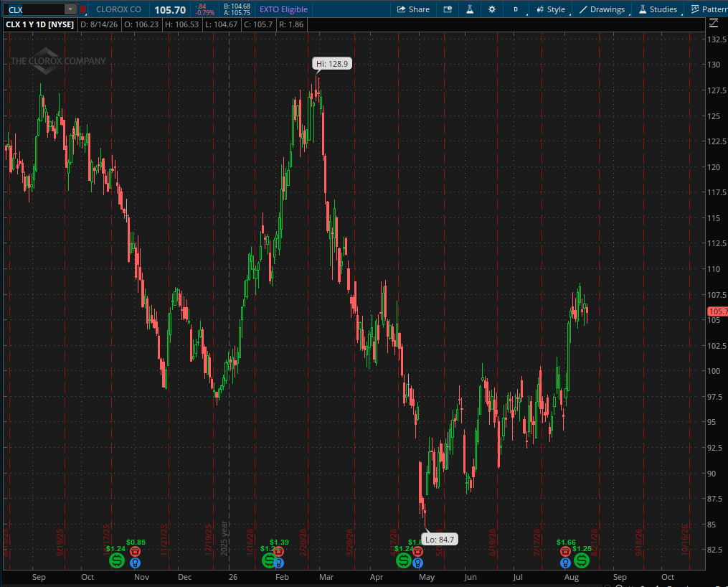
Task: Click the Hi: 128.9 price bubble
Action: tap(332, 64)
